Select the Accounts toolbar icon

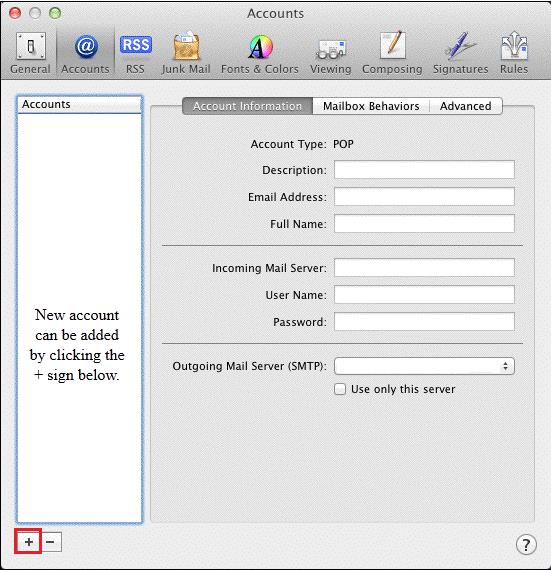coord(85,53)
